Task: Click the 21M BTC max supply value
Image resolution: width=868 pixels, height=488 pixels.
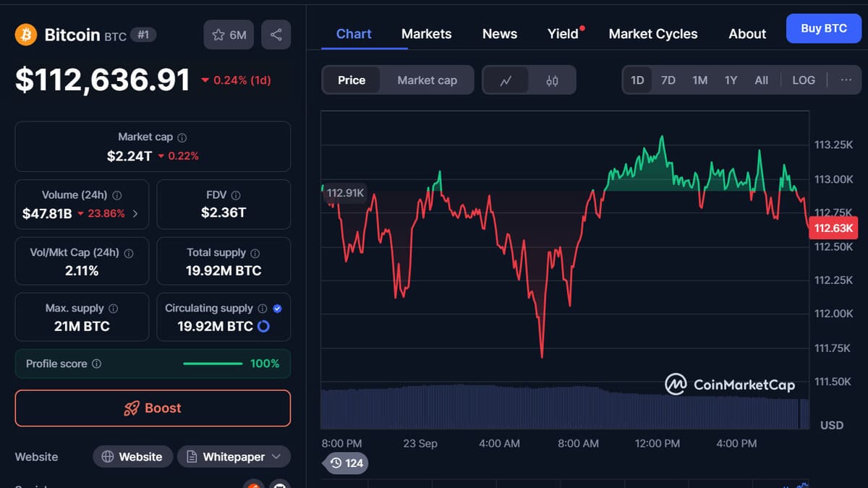Action: point(82,326)
